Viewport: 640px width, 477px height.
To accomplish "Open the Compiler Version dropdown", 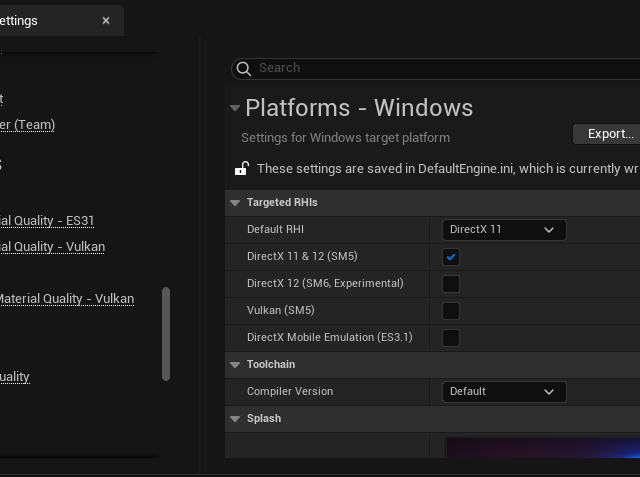I will coord(503,392).
